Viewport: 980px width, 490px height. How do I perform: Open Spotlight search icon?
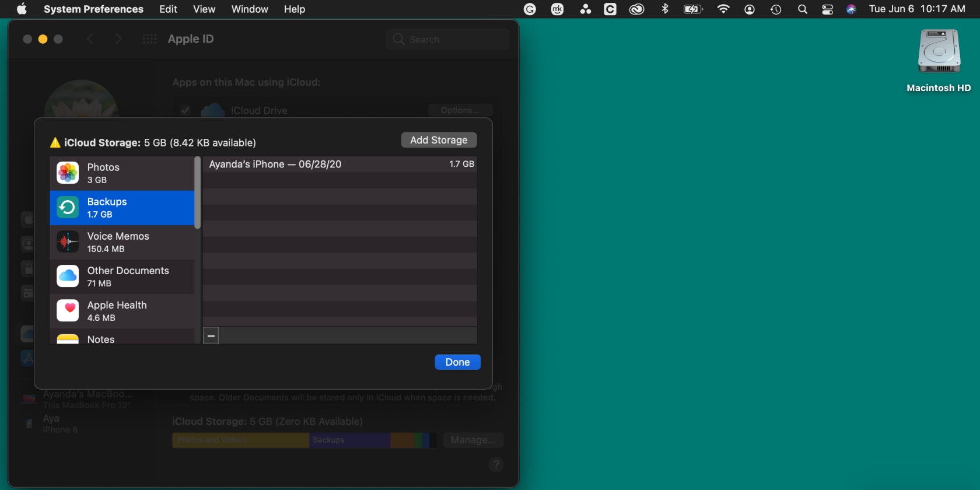[803, 9]
